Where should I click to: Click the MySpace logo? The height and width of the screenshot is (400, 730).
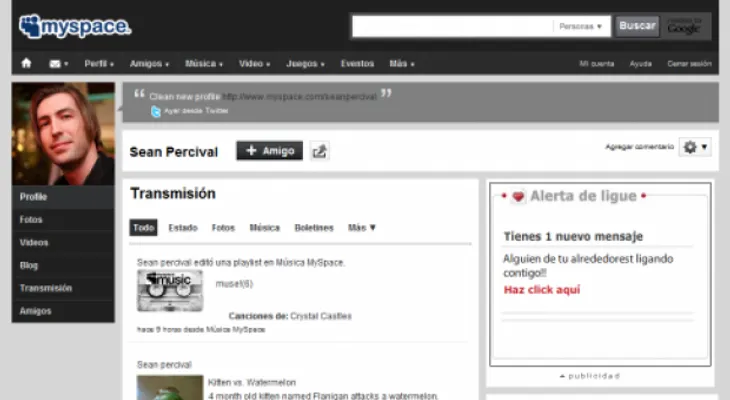click(x=75, y=27)
